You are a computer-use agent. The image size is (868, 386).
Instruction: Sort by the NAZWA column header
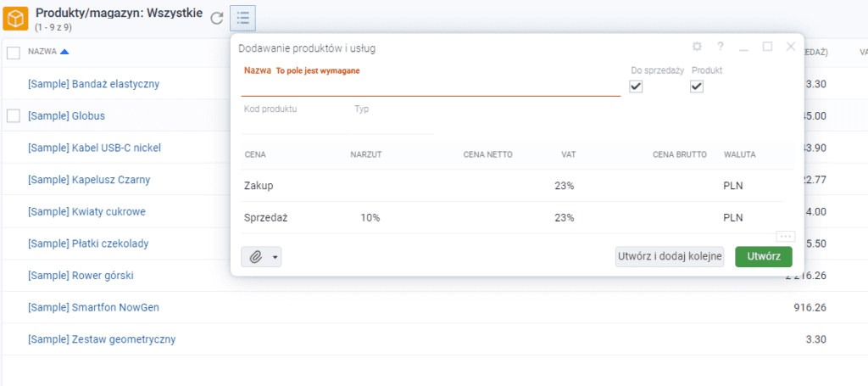coord(42,52)
